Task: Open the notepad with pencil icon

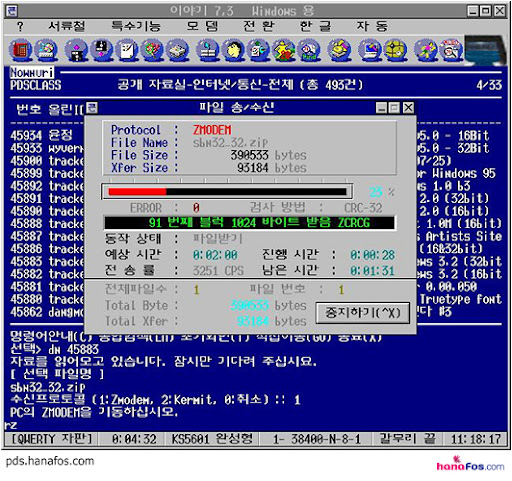Action: 127,50
